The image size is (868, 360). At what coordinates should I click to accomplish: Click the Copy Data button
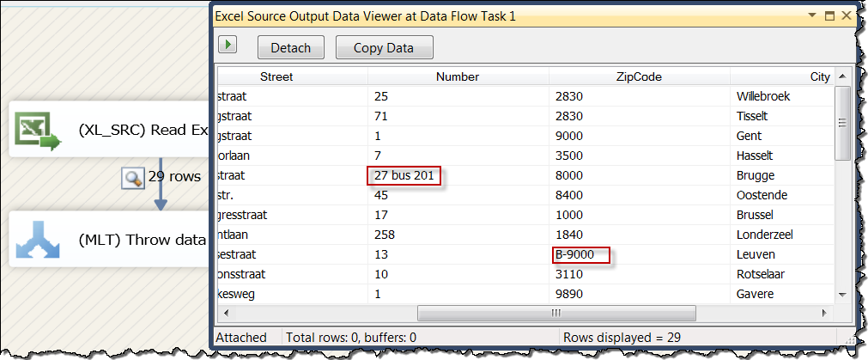point(384,47)
